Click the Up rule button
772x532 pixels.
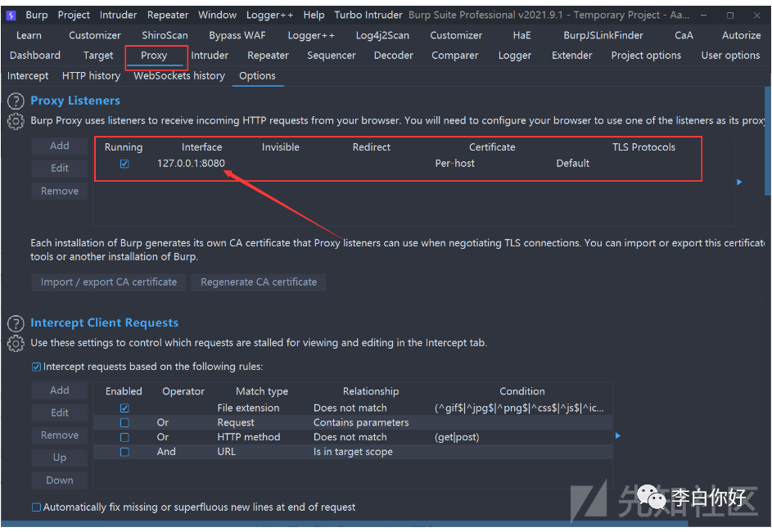(60, 458)
